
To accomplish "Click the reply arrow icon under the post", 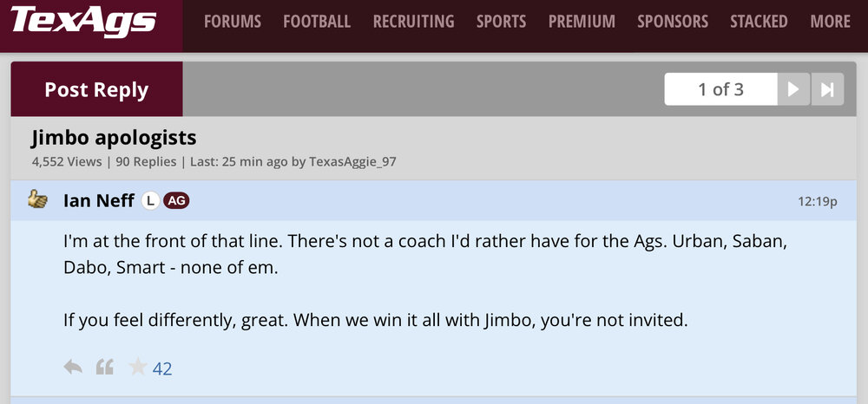I will 73,368.
